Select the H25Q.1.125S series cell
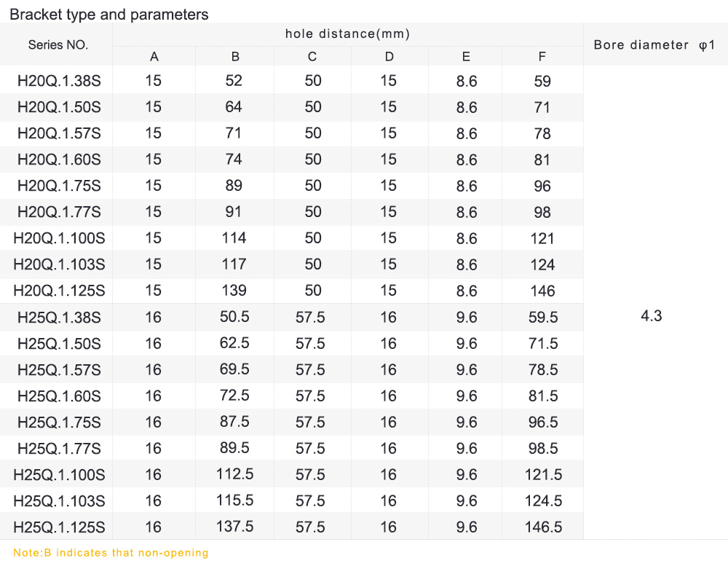Viewport: 728px width, 566px height. (59, 527)
